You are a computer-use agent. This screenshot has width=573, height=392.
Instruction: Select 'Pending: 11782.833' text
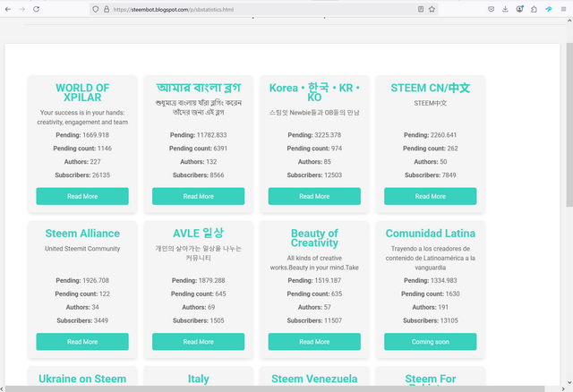[x=199, y=135]
